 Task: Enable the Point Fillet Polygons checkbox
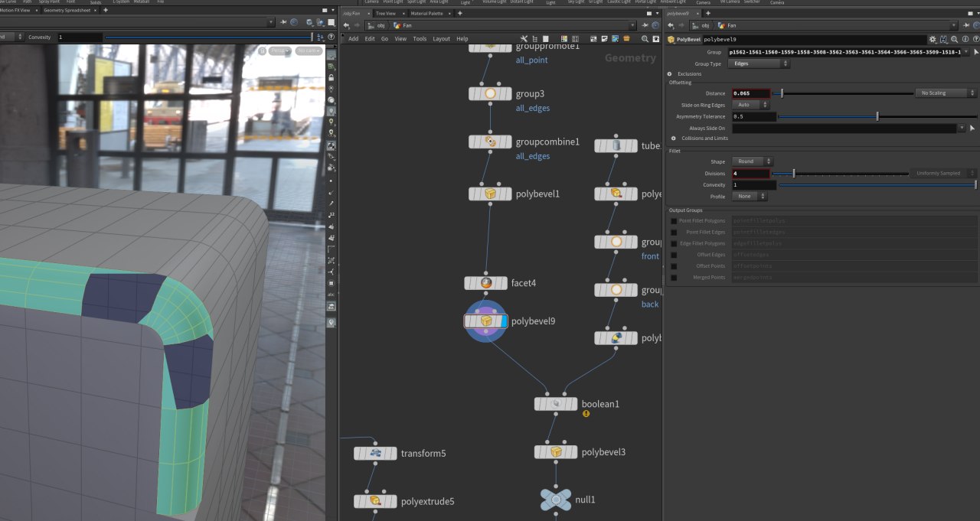674,220
